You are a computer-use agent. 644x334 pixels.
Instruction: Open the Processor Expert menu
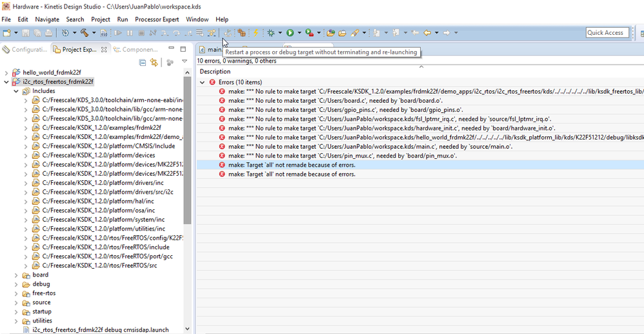[157, 19]
